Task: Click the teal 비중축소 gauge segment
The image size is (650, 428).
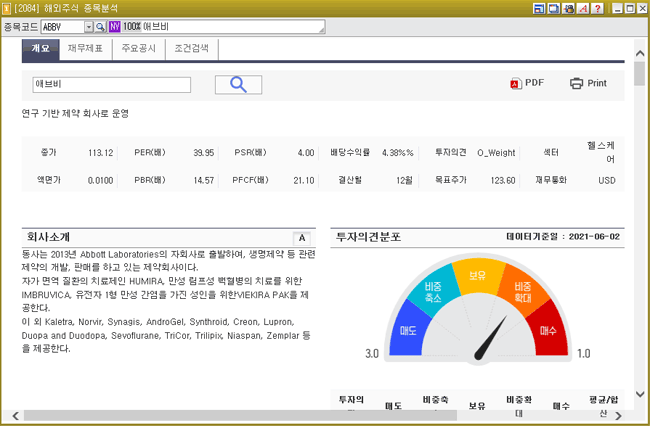Action: coord(434,290)
